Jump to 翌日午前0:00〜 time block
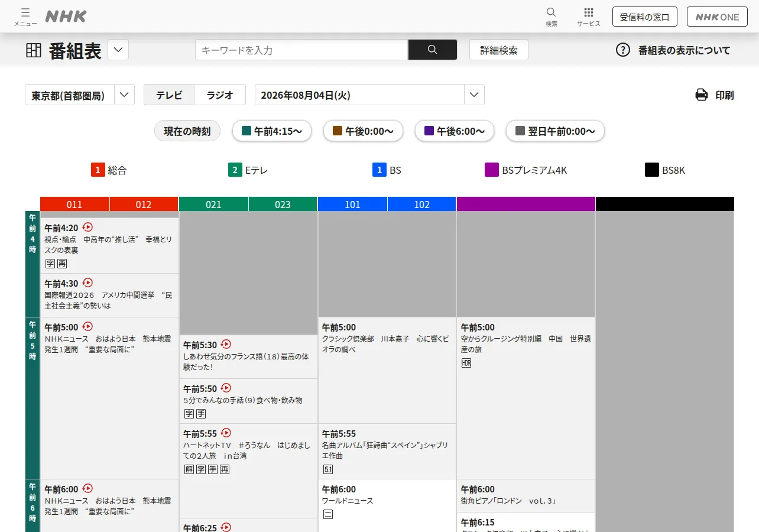Image resolution: width=759 pixels, height=532 pixels. click(555, 131)
